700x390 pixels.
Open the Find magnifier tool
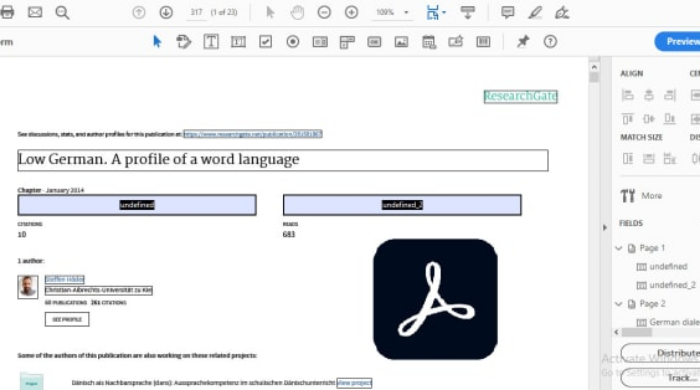tap(62, 12)
